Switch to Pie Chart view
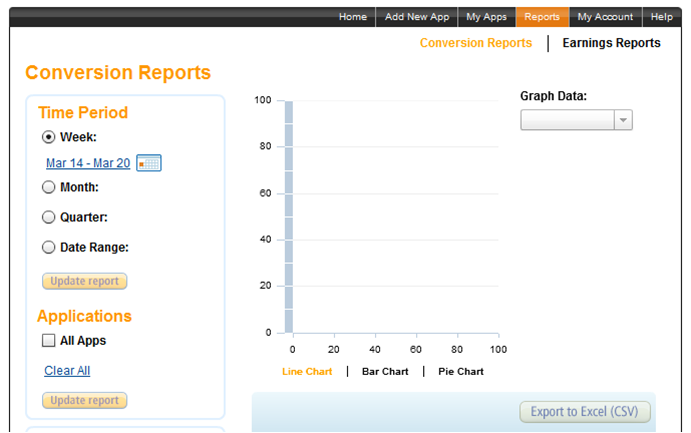The width and height of the screenshot is (691, 433). point(461,372)
